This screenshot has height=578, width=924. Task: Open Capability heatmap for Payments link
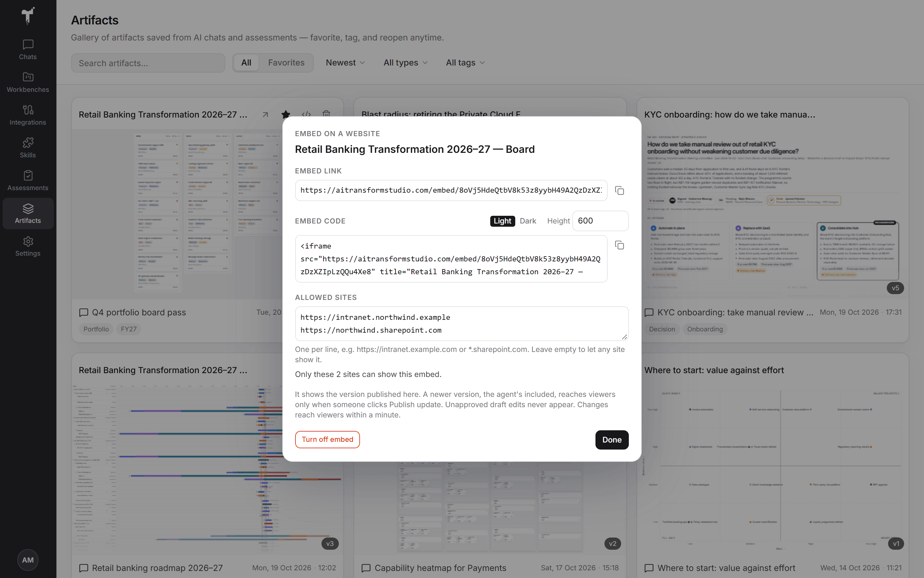(x=434, y=568)
